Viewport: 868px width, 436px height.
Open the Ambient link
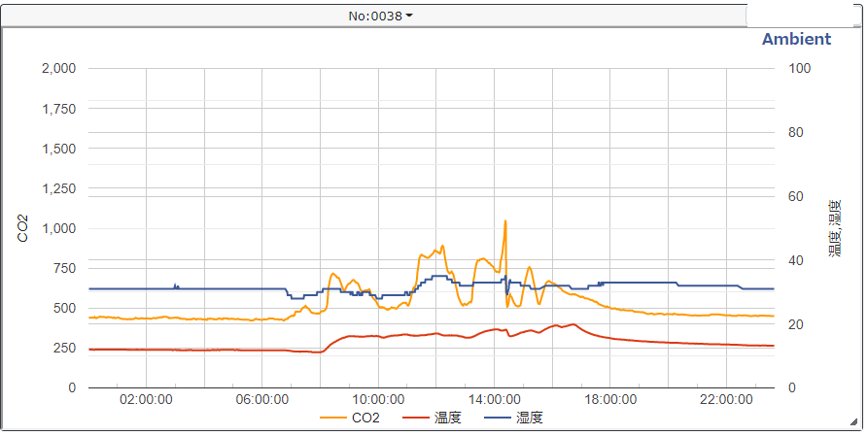796,39
